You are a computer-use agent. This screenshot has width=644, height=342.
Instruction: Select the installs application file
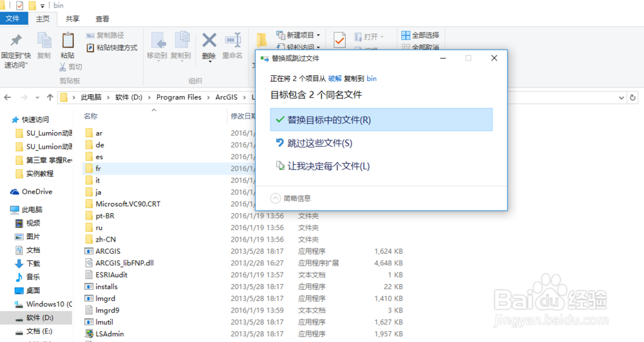coord(102,287)
